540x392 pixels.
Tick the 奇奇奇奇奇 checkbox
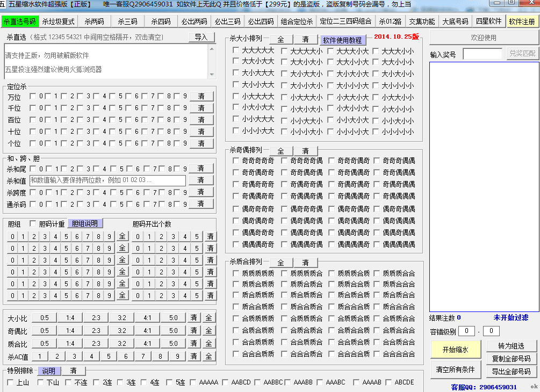(x=236, y=161)
